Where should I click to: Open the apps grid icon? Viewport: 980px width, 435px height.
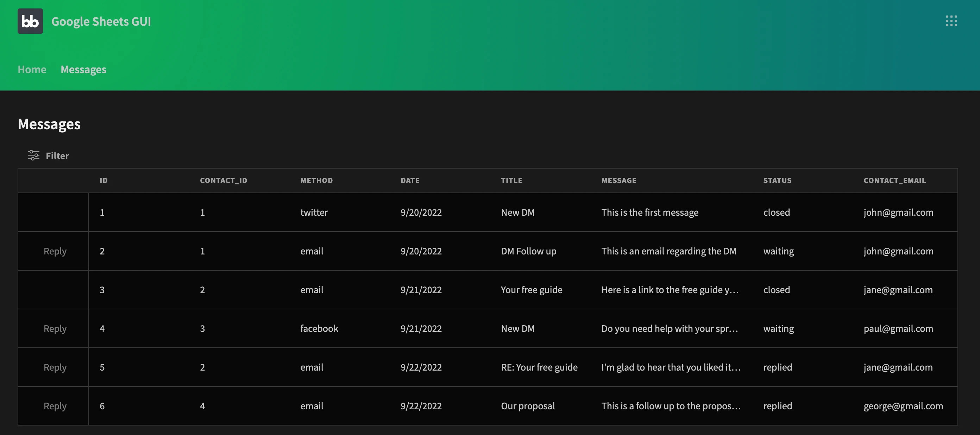(x=951, y=21)
